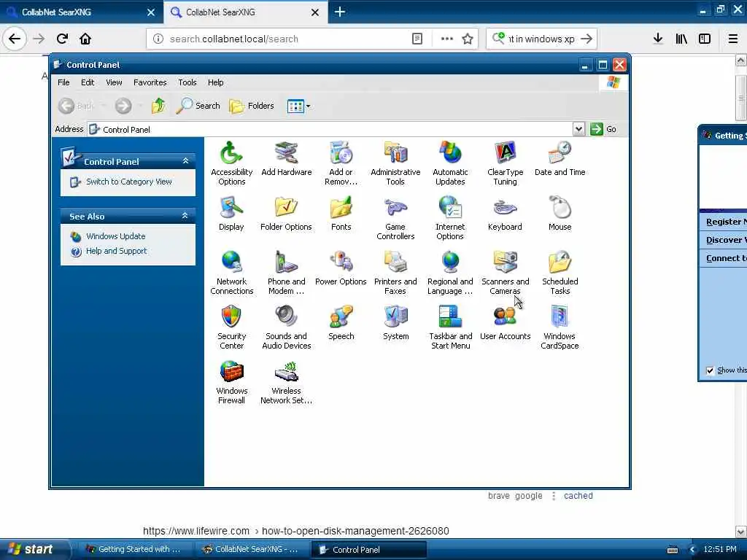Open Power Options icon
This screenshot has height=560, width=747.
341,268
